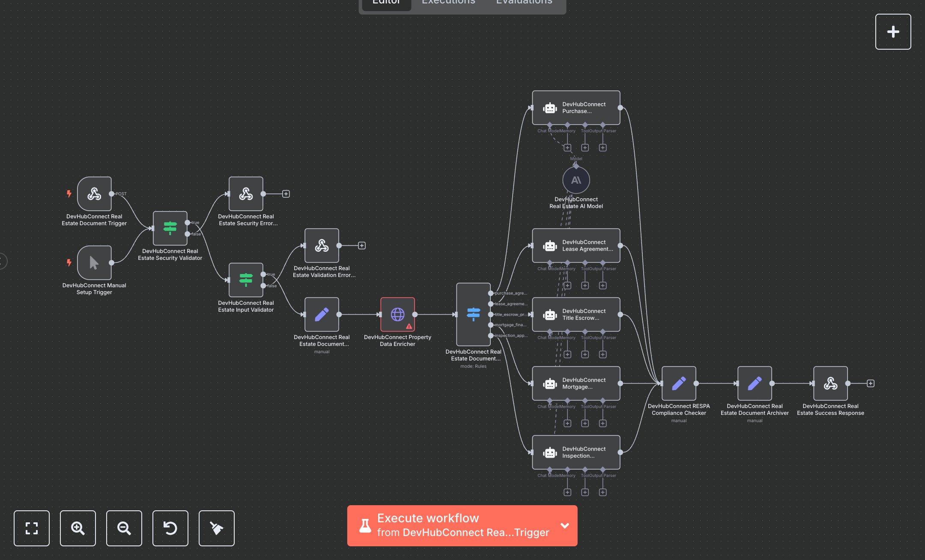Add a node after Real Estate Success Response
This screenshot has width=925, height=560.
tap(871, 383)
